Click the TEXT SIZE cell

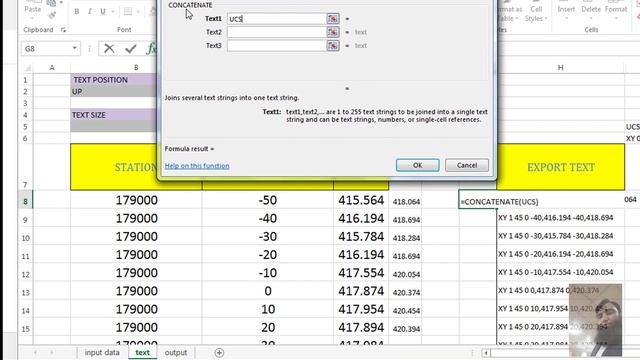tap(113, 115)
